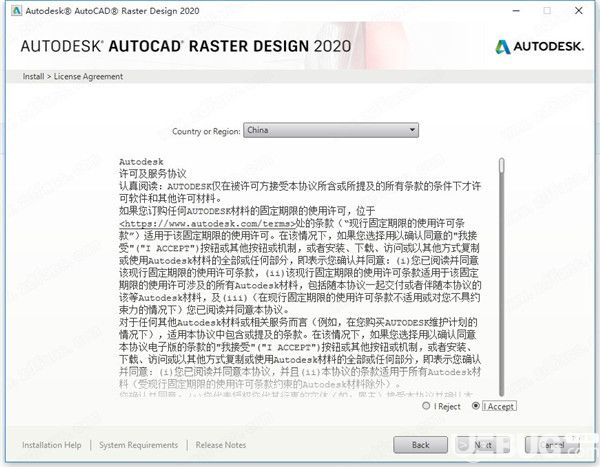
Task: Click the 许可及服务协议 heading text
Action: (x=153, y=174)
